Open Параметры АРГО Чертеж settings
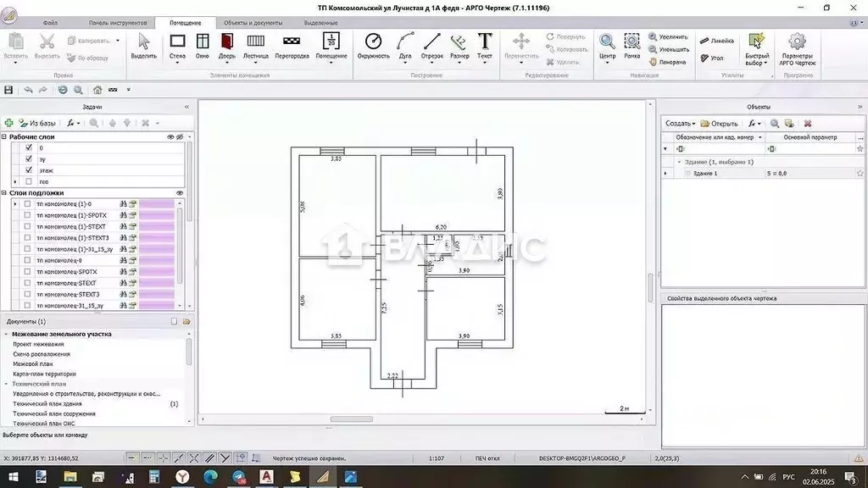This screenshot has width=868, height=488. tap(797, 48)
